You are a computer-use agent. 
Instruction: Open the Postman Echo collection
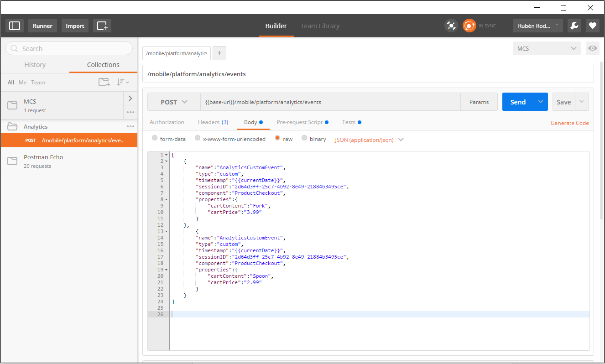point(69,161)
